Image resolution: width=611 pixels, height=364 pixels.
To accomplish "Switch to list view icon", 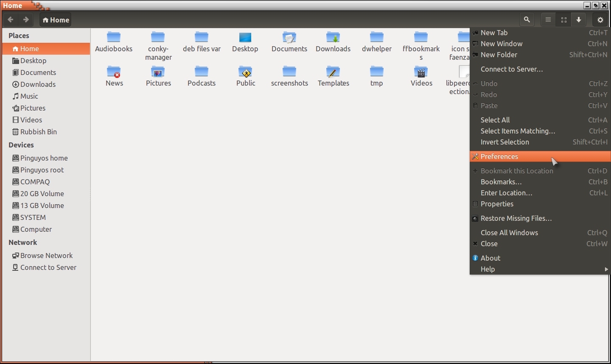I will click(548, 19).
